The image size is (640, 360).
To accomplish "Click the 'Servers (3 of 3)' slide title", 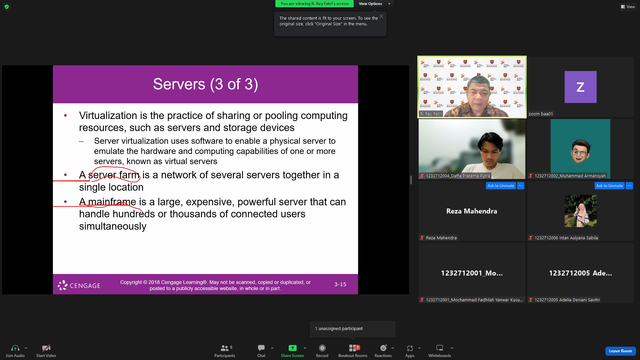I will click(x=205, y=84).
